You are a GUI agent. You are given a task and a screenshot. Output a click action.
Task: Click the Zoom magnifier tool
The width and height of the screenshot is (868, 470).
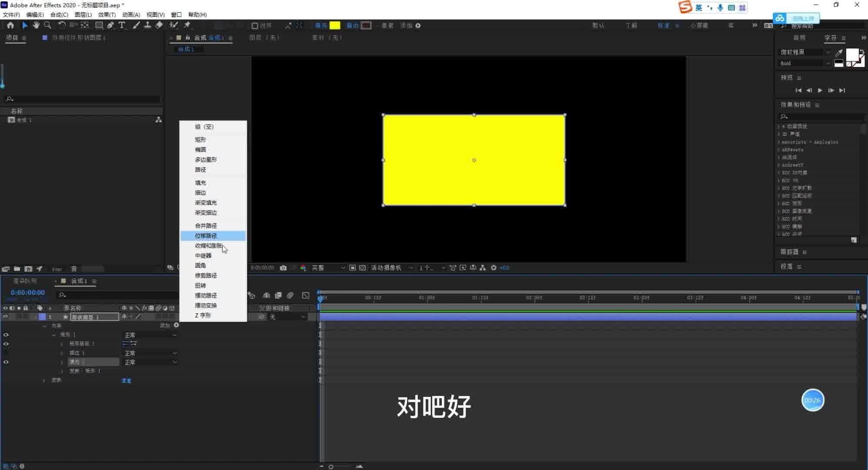(x=47, y=25)
